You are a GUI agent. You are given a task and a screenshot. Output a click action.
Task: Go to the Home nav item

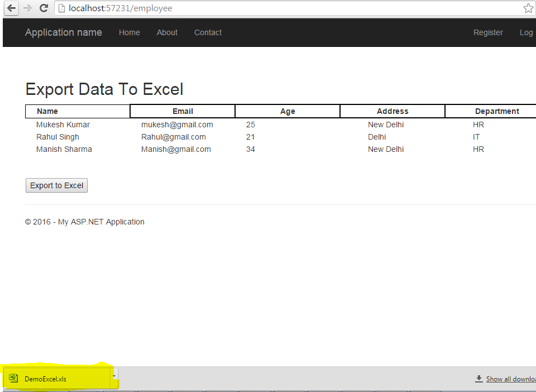click(129, 32)
